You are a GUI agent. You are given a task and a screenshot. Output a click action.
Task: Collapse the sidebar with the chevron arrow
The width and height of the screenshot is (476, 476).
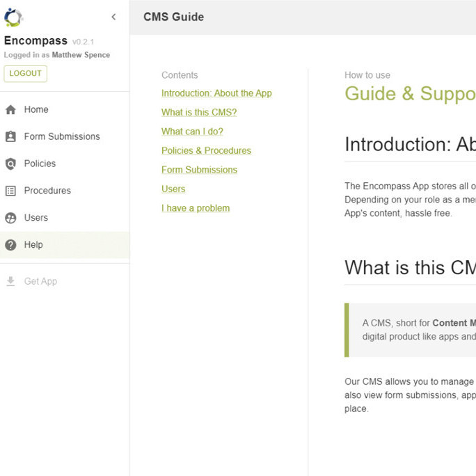click(113, 17)
